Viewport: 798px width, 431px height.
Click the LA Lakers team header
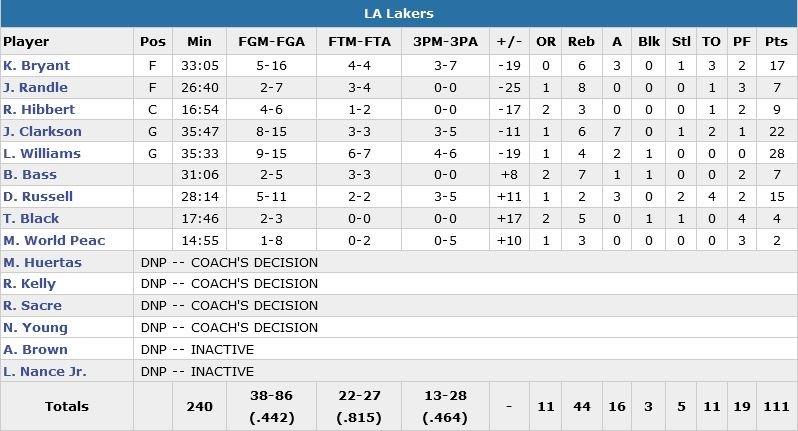click(x=398, y=14)
